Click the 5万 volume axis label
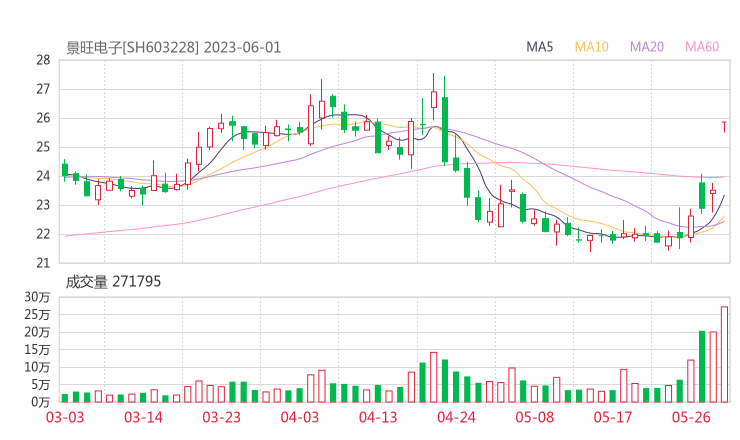The height and width of the screenshot is (440, 740). [41, 385]
